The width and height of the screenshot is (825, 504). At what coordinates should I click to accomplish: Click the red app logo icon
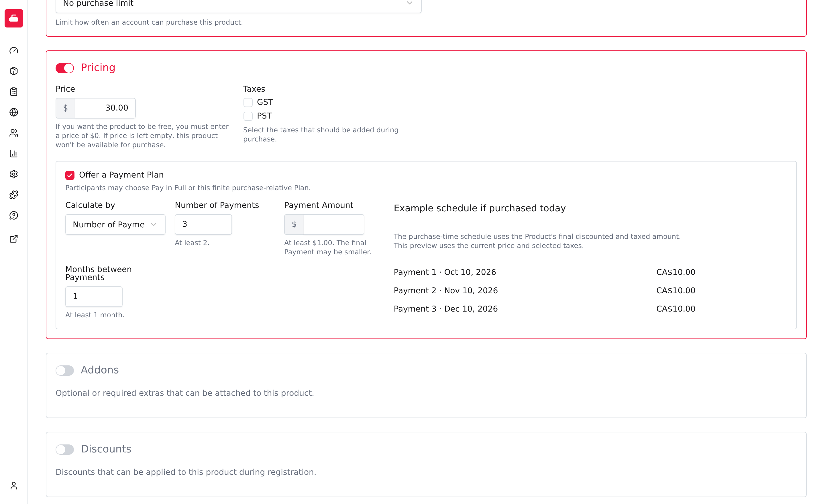coord(14,18)
